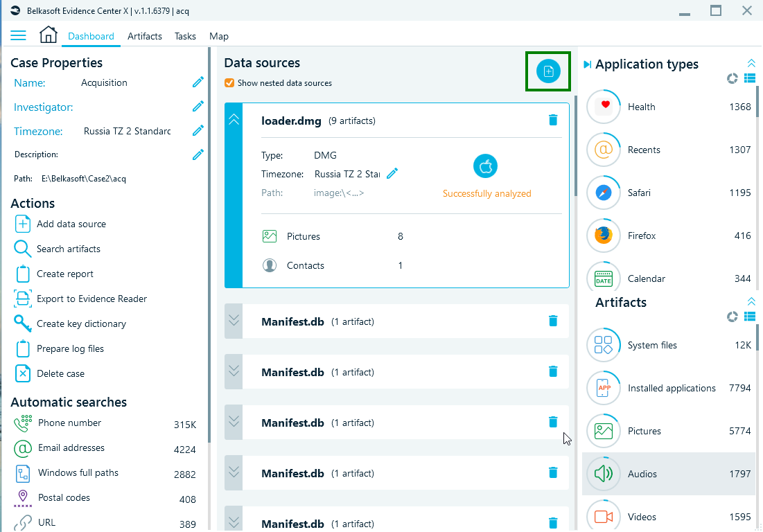Edit the case Description pencil icon
The height and width of the screenshot is (532, 763).
(198, 154)
